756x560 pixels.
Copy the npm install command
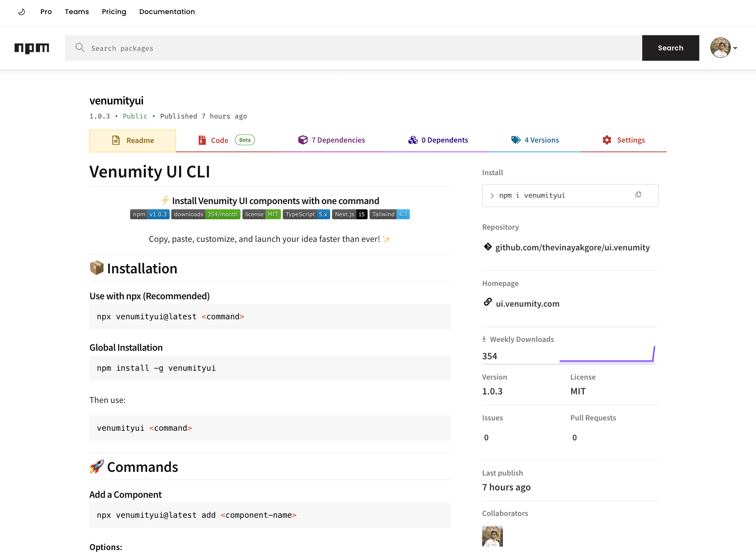[638, 195]
